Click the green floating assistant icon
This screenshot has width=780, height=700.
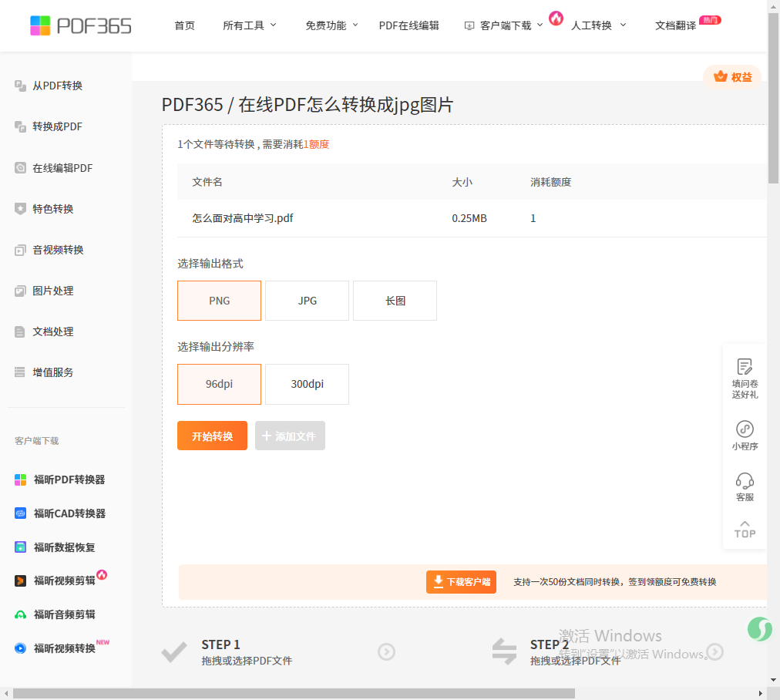[x=760, y=629]
